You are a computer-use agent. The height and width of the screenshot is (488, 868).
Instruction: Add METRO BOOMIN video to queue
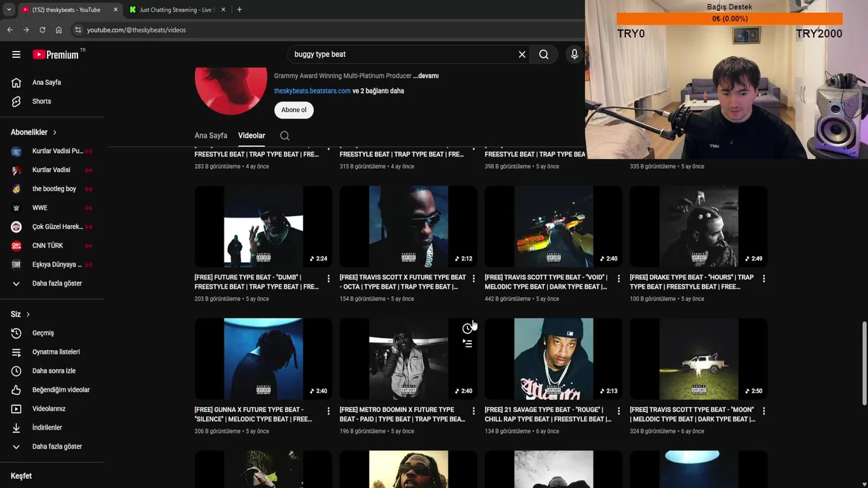coord(467,344)
